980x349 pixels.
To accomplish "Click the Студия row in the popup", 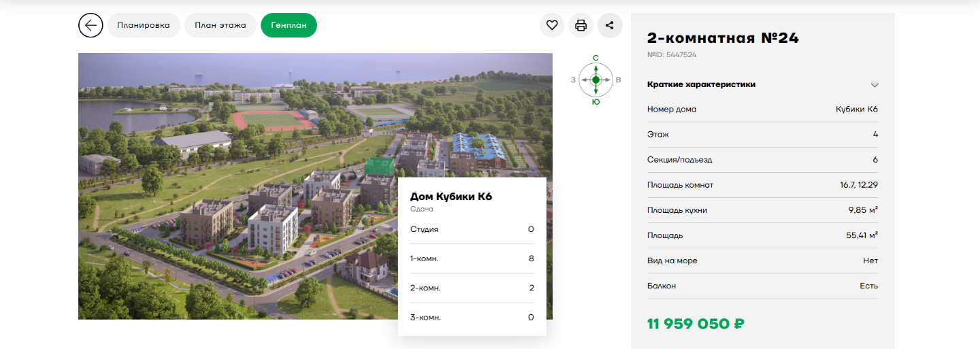I will (472, 229).
